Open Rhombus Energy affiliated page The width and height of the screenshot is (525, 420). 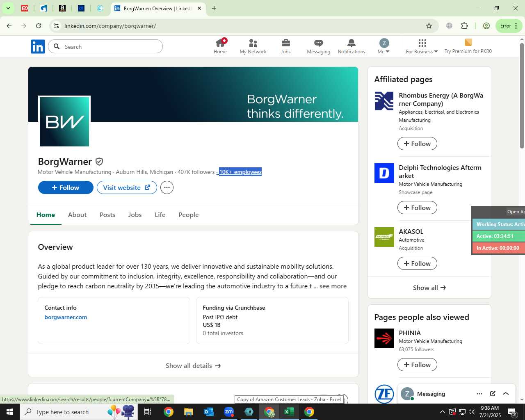point(441,100)
